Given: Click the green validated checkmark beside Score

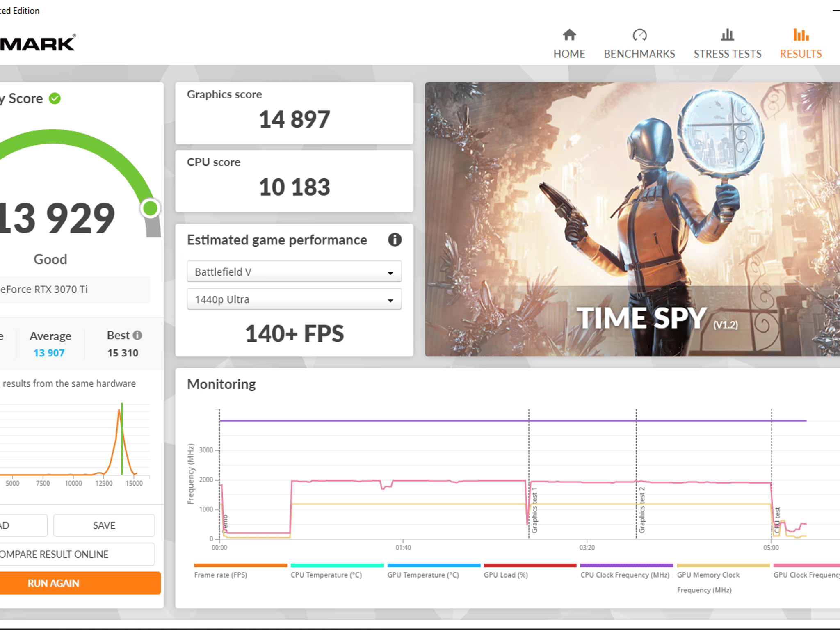Looking at the screenshot, I should click(55, 98).
